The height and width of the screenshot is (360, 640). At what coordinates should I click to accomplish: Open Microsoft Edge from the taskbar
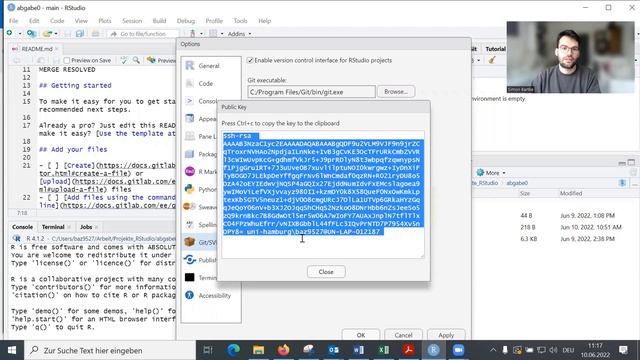pos(233,350)
